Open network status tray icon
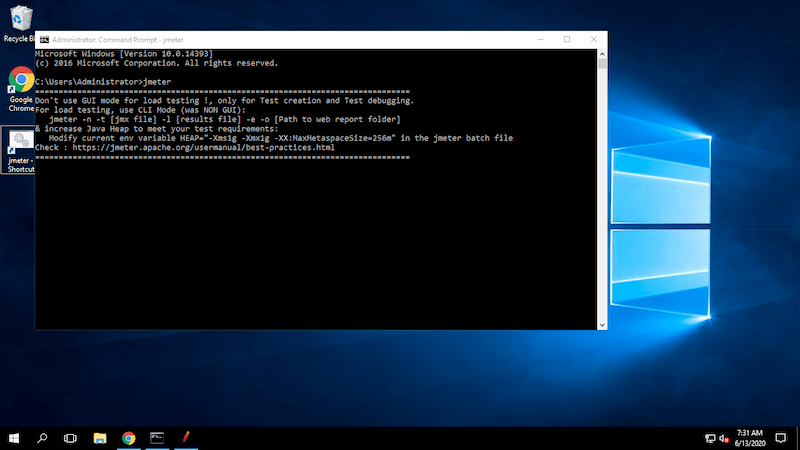 (x=710, y=438)
